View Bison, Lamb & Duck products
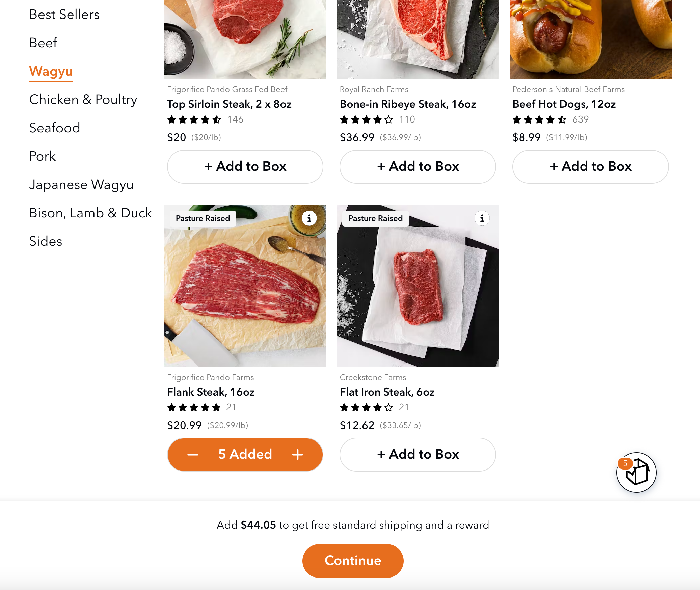Image resolution: width=700 pixels, height=590 pixels. tap(90, 213)
